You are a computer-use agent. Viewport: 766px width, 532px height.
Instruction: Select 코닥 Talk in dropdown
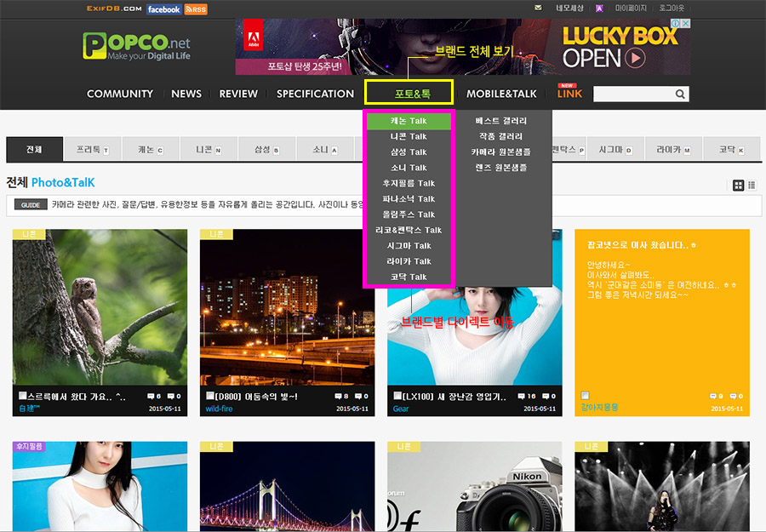[x=409, y=277]
